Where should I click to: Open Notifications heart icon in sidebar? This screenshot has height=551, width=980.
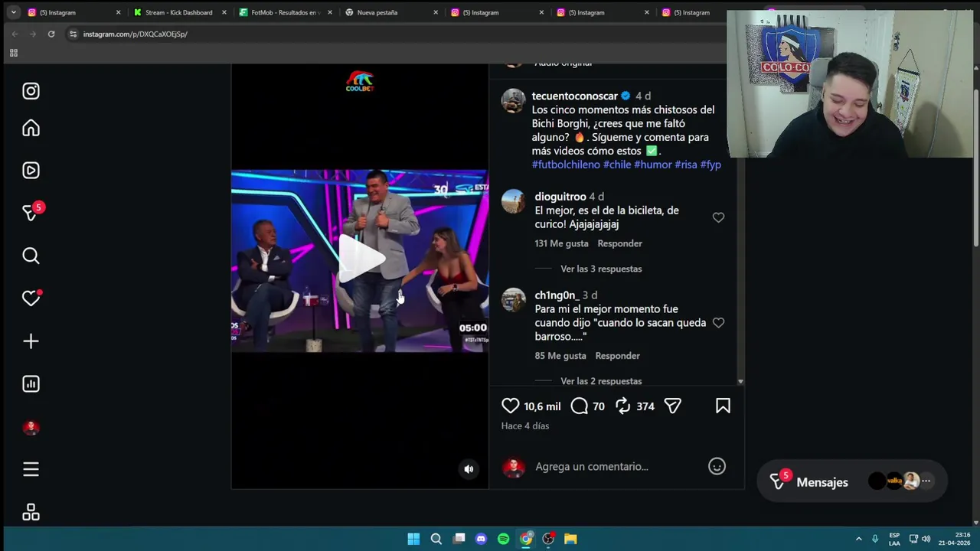(x=31, y=298)
